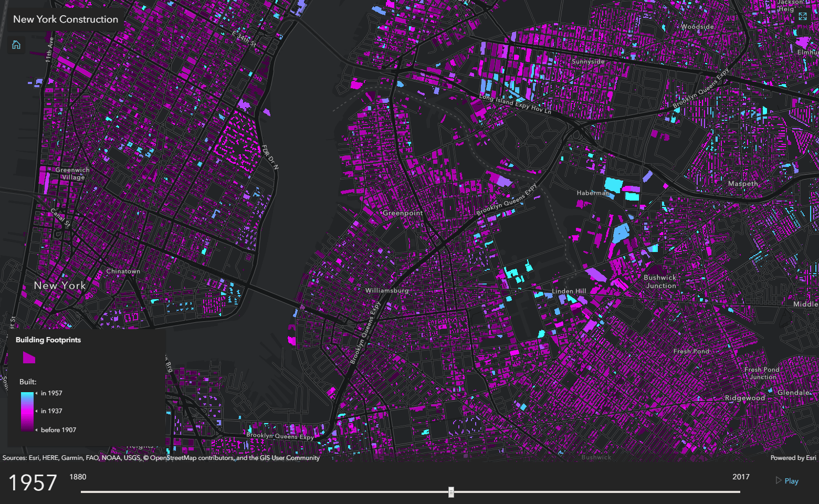Screen dimensions: 819x504
Task: Click the Linden Hill map label
Action: pos(569,291)
